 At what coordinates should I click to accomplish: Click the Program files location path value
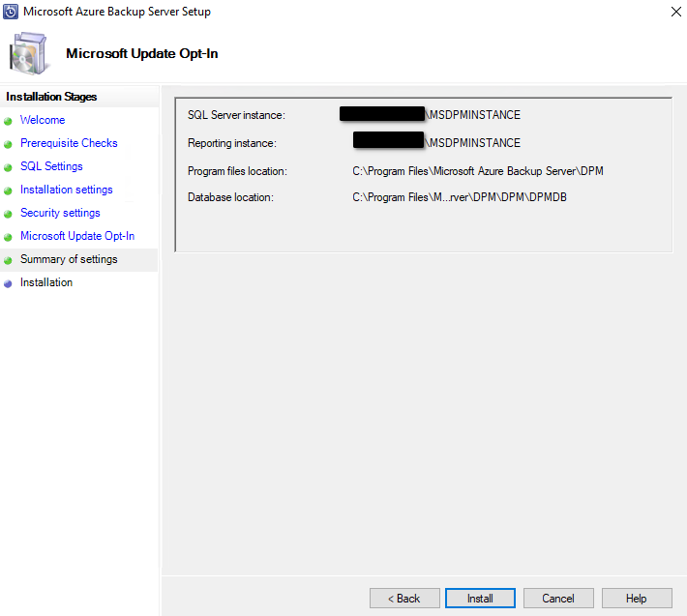pyautogui.click(x=478, y=171)
